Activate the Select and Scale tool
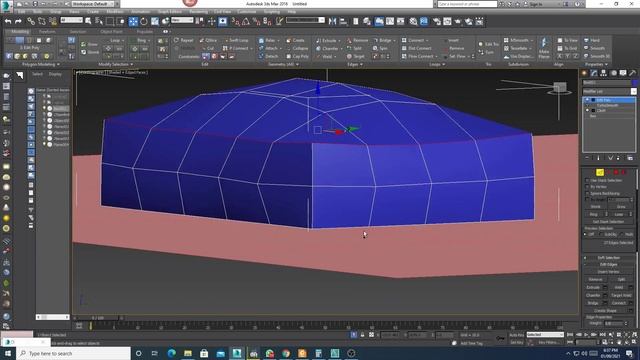Viewport: 640px width, 360px height. tap(155, 21)
